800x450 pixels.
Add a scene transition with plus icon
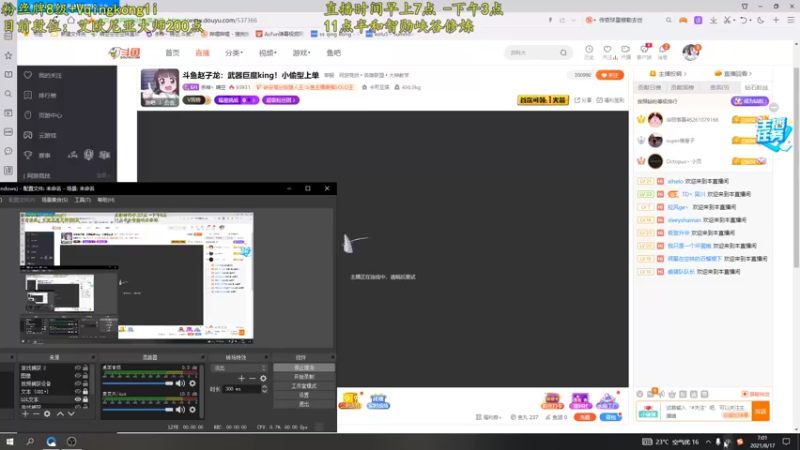[x=241, y=378]
